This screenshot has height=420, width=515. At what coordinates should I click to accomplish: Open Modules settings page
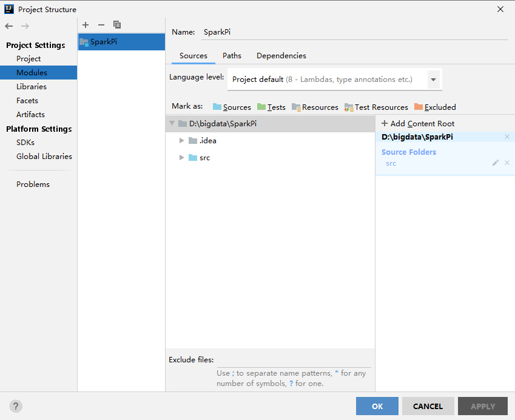tap(38, 73)
